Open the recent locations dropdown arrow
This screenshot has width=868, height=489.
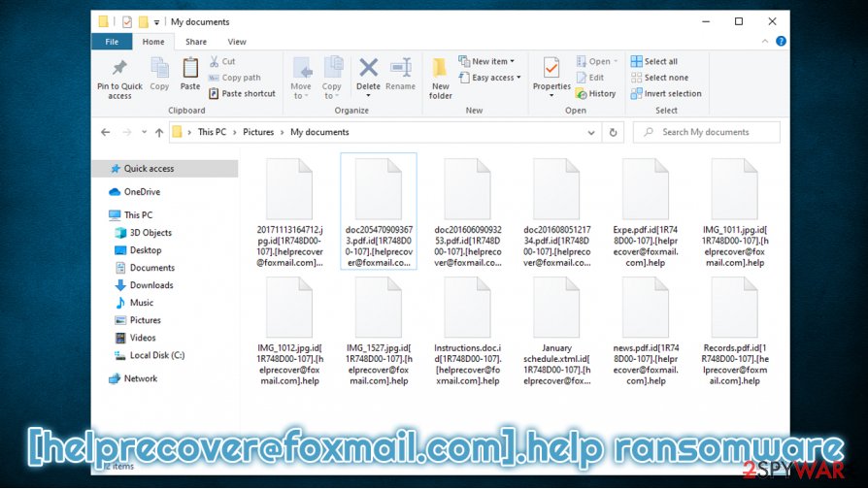coord(144,132)
